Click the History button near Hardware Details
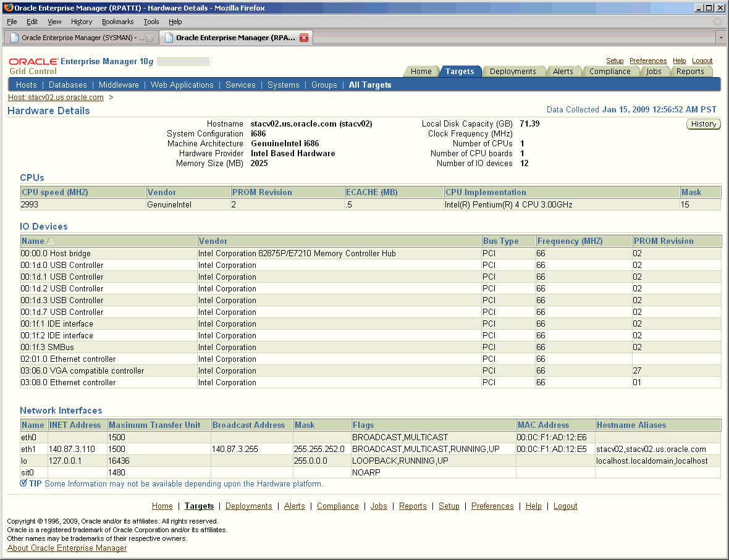The image size is (729, 560). pyautogui.click(x=703, y=123)
